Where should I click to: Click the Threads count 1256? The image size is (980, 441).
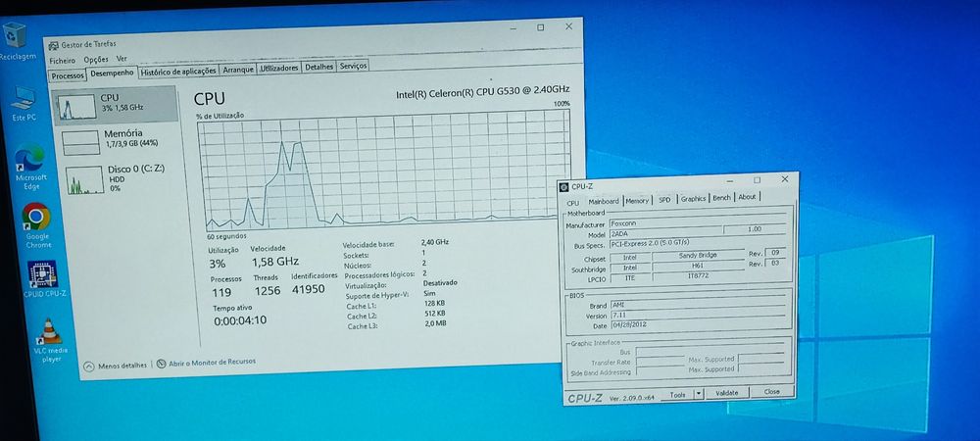tap(267, 290)
